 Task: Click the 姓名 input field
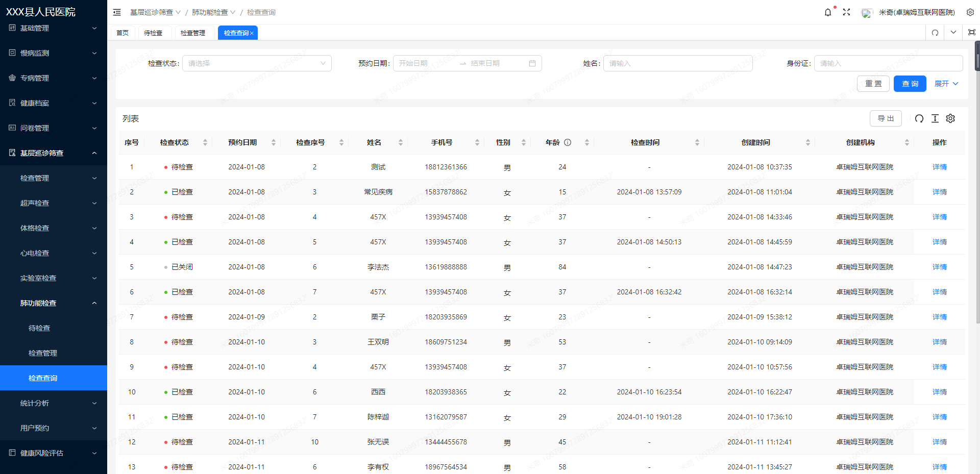click(678, 63)
